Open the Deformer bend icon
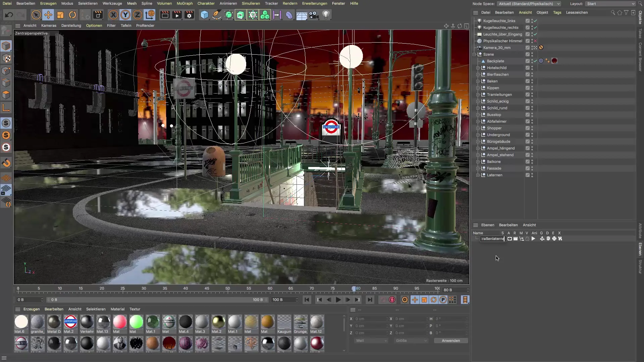The image size is (644, 362). (289, 15)
